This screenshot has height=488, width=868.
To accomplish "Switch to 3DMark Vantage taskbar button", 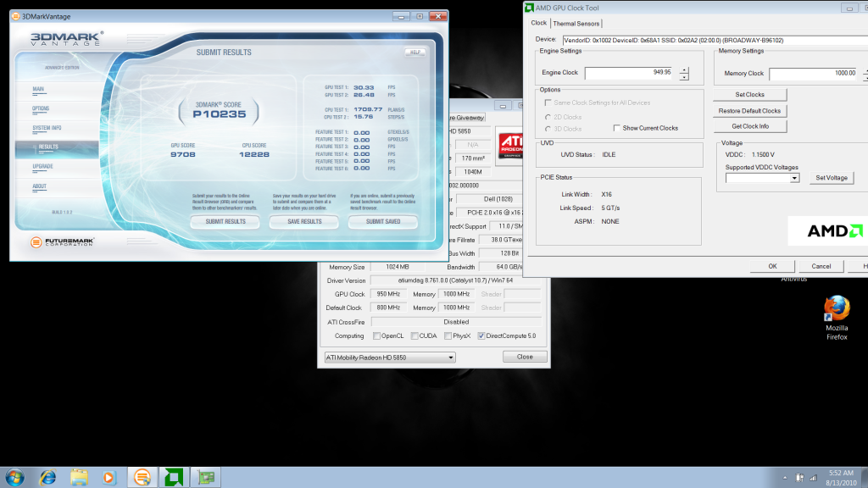I will [x=142, y=477].
